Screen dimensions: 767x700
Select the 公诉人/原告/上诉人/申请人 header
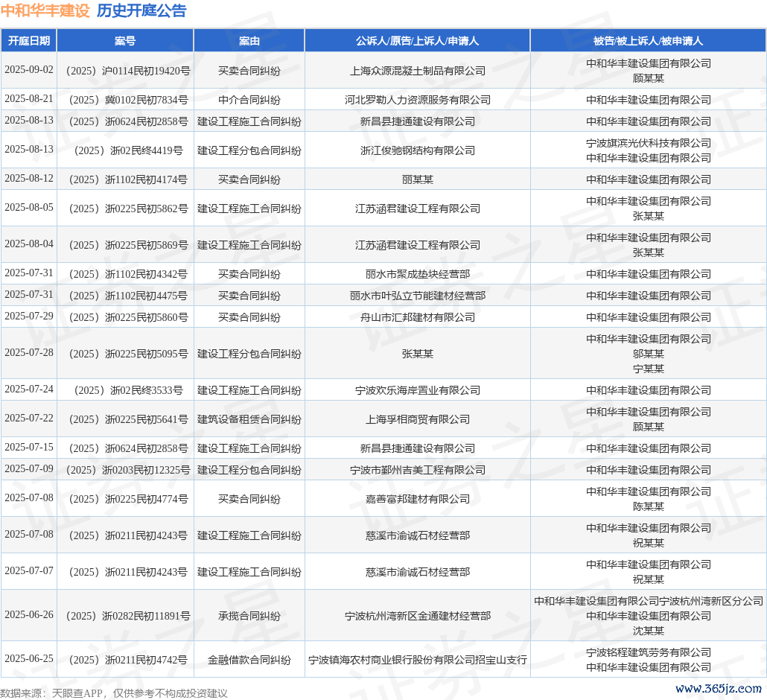[x=417, y=41]
